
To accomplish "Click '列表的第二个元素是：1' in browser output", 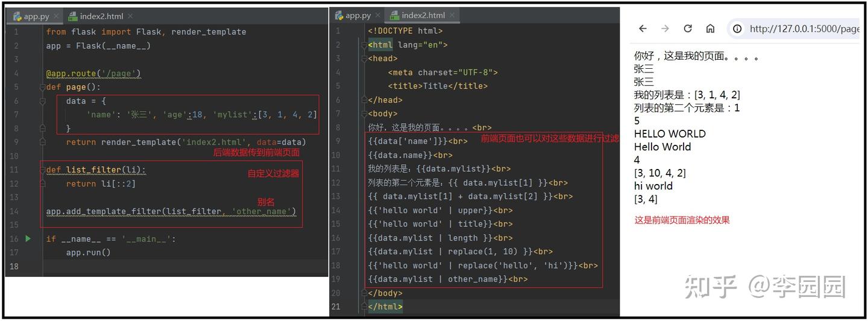I will tap(687, 108).
